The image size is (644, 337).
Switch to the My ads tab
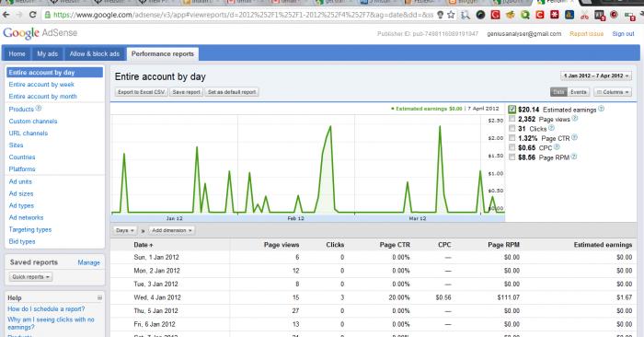pyautogui.click(x=48, y=53)
